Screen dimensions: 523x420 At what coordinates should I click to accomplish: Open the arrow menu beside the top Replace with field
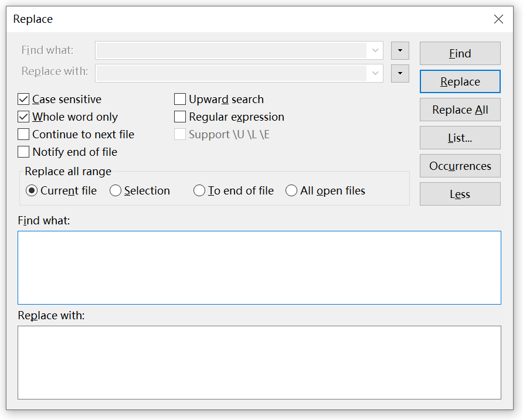[x=400, y=73]
